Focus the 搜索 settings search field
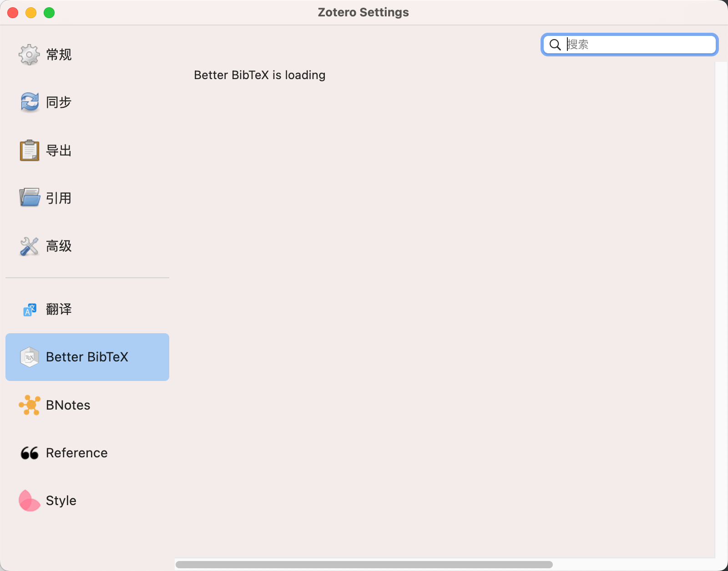Viewport: 728px width, 571px height. (x=630, y=45)
